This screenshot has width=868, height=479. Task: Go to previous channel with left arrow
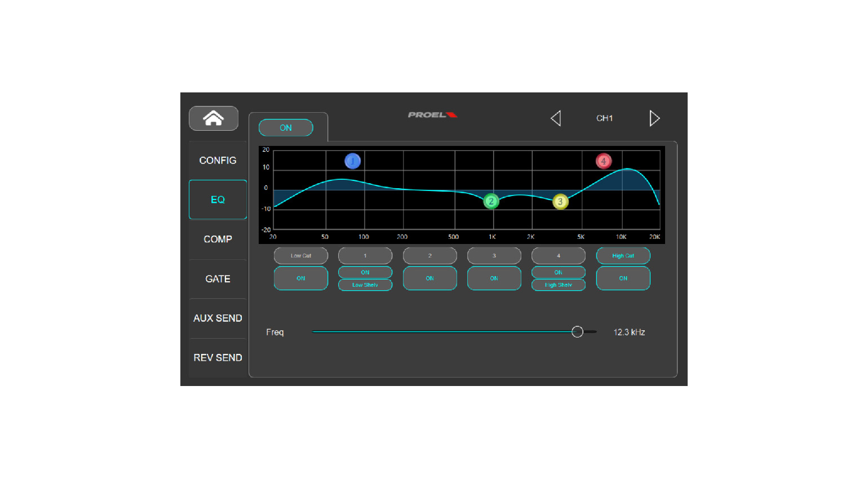[556, 118]
